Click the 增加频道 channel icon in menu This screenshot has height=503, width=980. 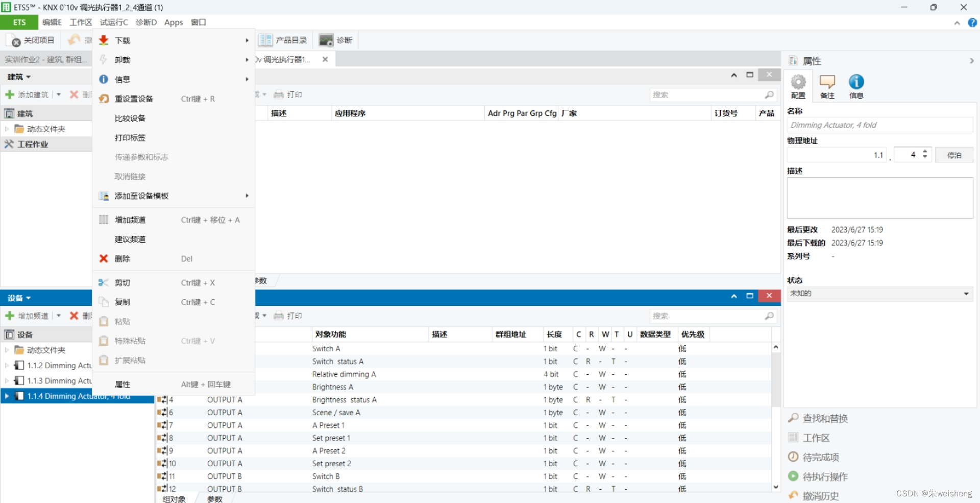pos(104,220)
